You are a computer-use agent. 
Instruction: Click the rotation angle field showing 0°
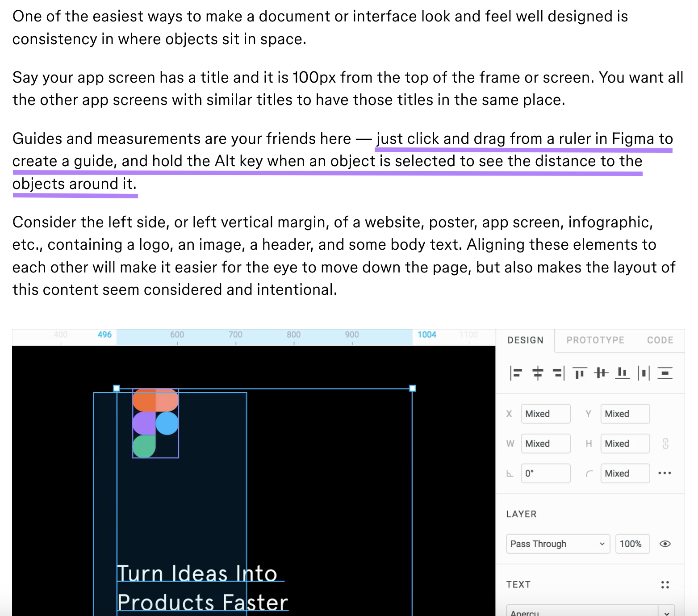click(546, 473)
